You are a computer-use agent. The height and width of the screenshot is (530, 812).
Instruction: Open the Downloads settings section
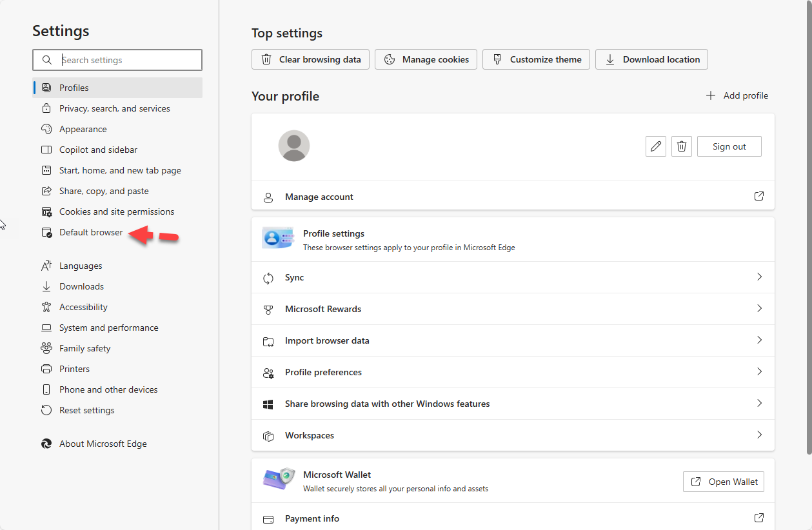[x=117, y=286]
